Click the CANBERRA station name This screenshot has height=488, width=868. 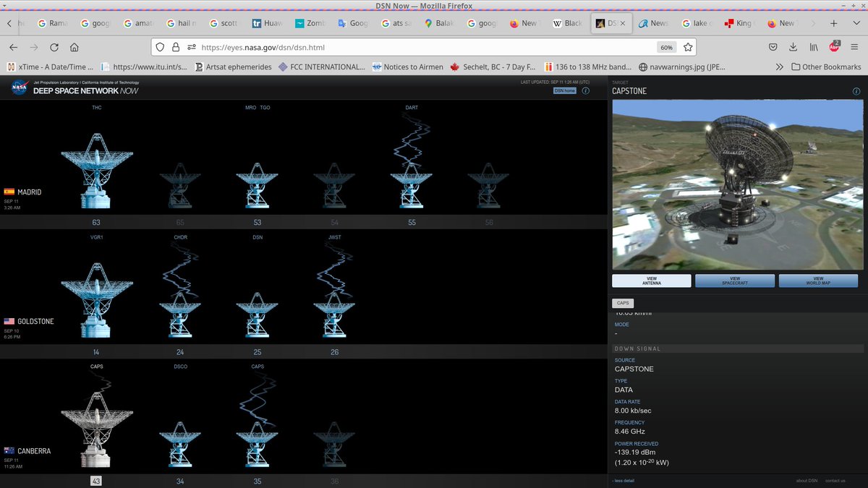(34, 451)
